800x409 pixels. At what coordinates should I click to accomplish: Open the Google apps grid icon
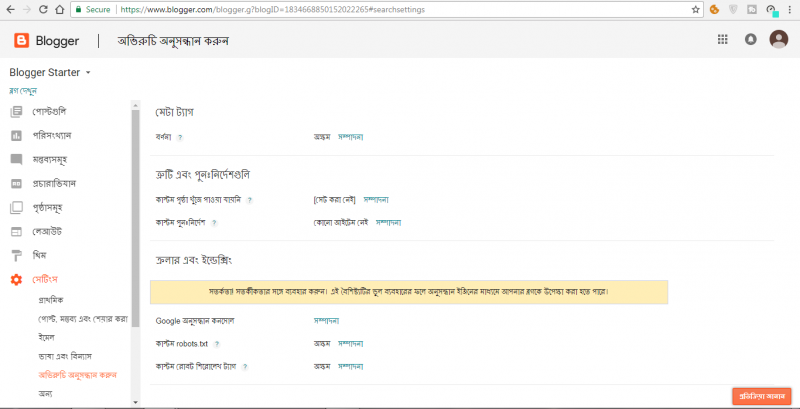click(x=722, y=40)
